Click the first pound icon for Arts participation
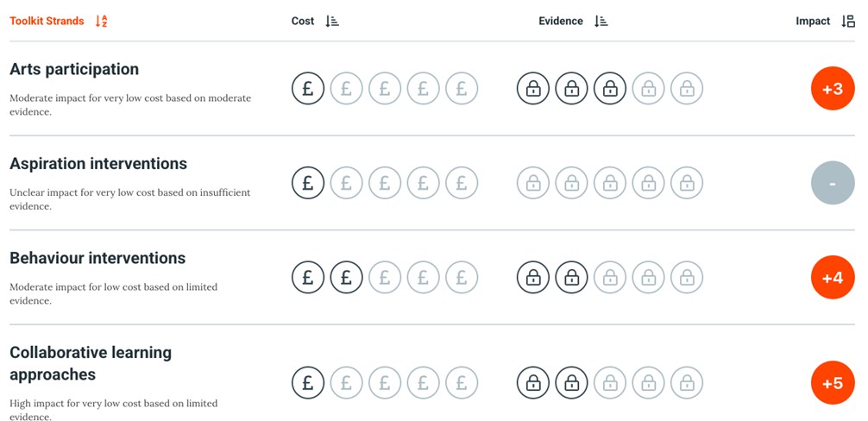 [308, 88]
